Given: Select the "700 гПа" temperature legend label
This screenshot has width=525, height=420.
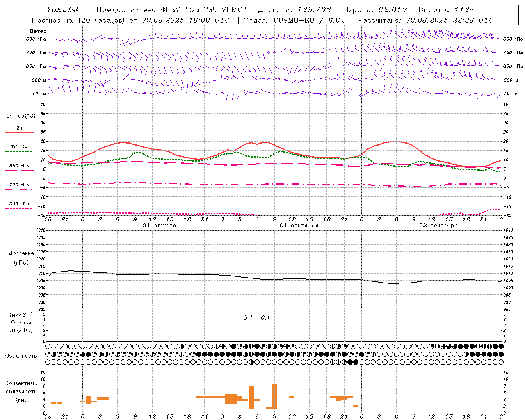Looking at the screenshot, I should [x=19, y=185].
